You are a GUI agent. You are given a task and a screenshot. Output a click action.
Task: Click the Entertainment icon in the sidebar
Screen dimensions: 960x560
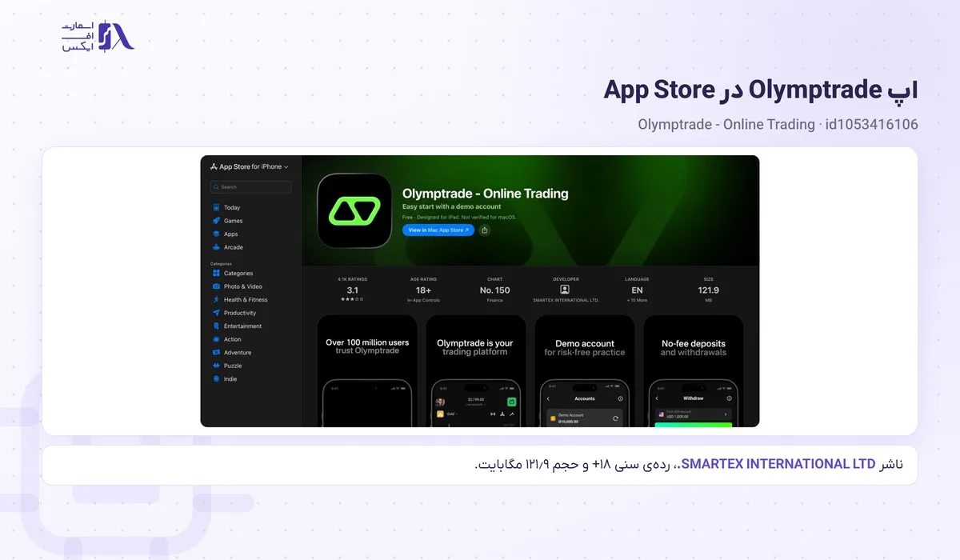[216, 326]
